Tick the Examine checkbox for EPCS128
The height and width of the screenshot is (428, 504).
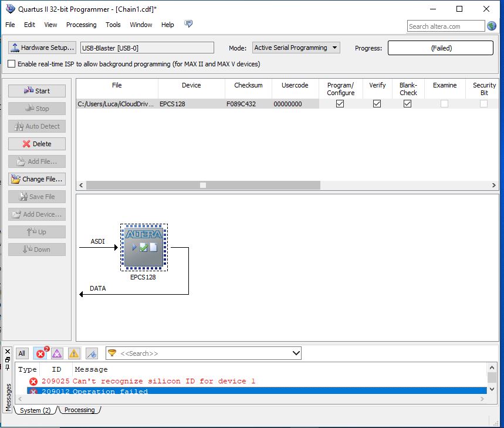click(x=444, y=103)
